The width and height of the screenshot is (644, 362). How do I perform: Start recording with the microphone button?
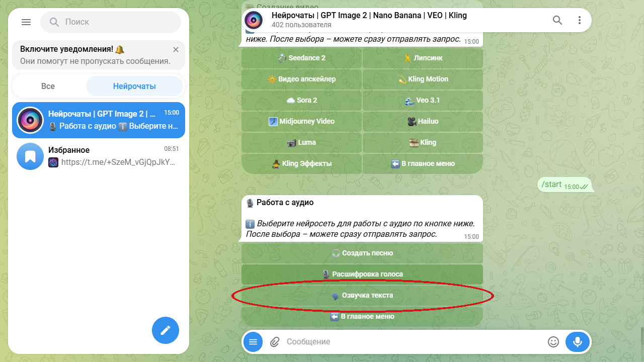click(578, 342)
